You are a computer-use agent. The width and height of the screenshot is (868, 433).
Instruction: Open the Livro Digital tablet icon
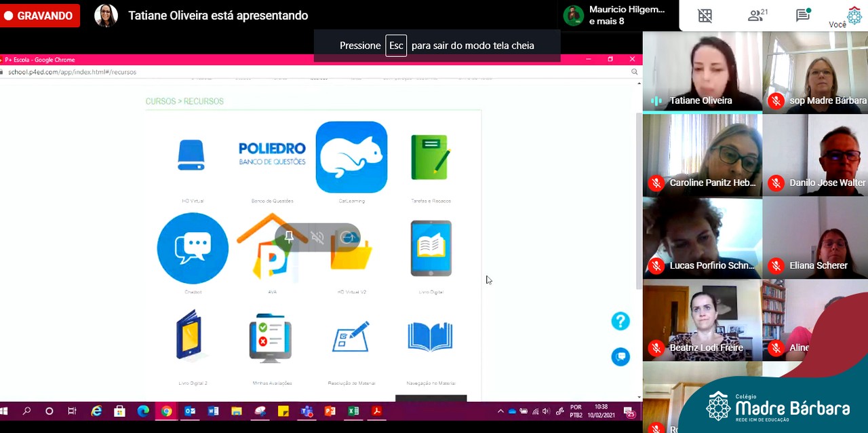click(x=431, y=248)
